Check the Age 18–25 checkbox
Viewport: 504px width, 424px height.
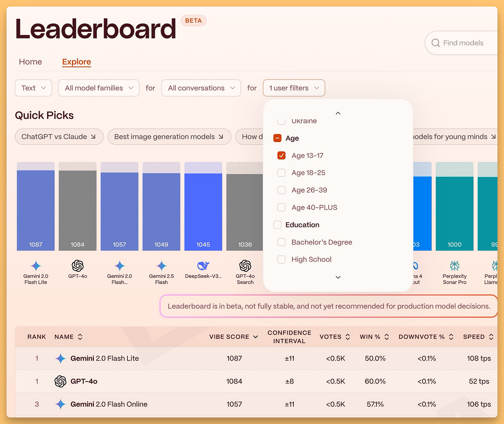[x=281, y=173]
